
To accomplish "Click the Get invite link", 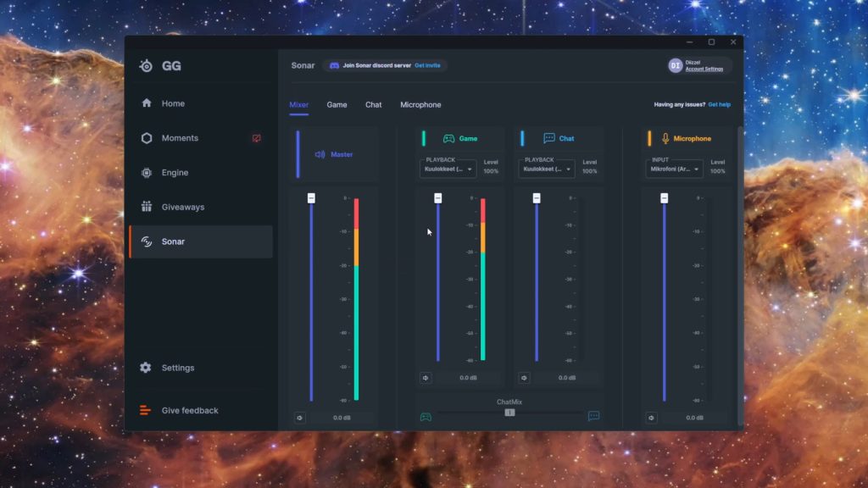I will [427, 65].
